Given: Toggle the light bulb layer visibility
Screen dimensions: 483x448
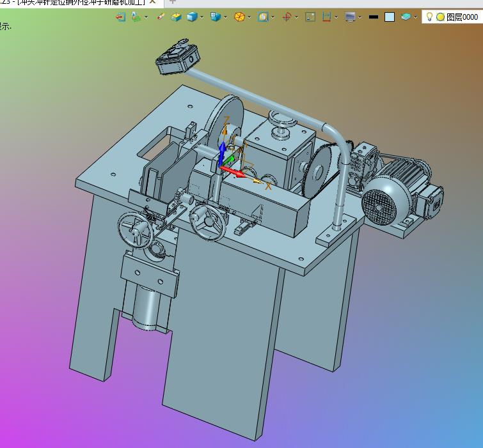Looking at the screenshot, I should pos(429,17).
